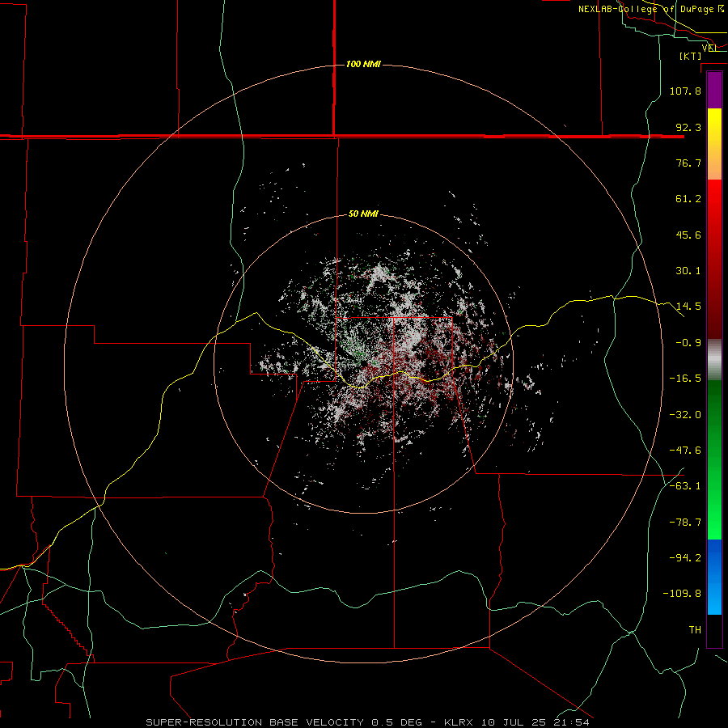The height and width of the screenshot is (728, 728).
Task: Click the VEL product label
Action: point(709,48)
